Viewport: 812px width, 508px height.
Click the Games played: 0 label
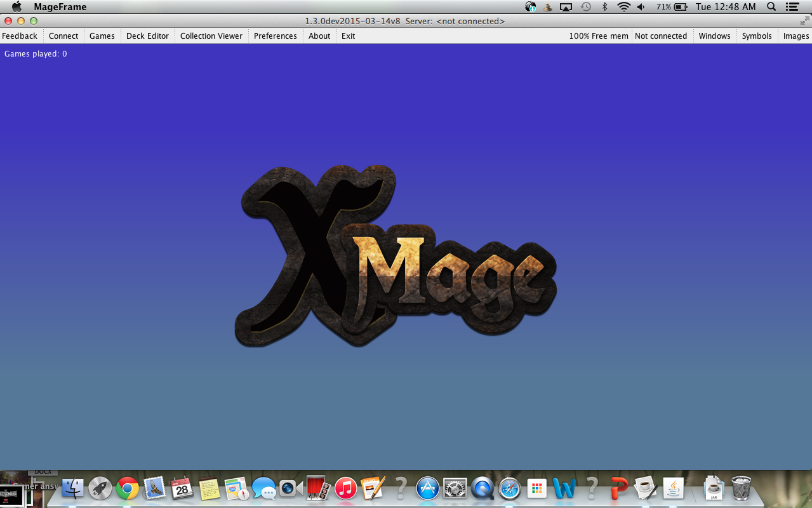(36, 54)
